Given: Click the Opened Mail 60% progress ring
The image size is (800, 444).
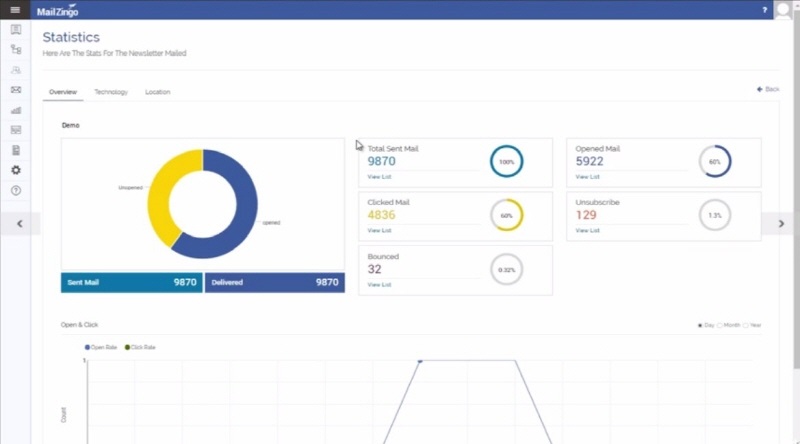Looking at the screenshot, I should (x=715, y=162).
